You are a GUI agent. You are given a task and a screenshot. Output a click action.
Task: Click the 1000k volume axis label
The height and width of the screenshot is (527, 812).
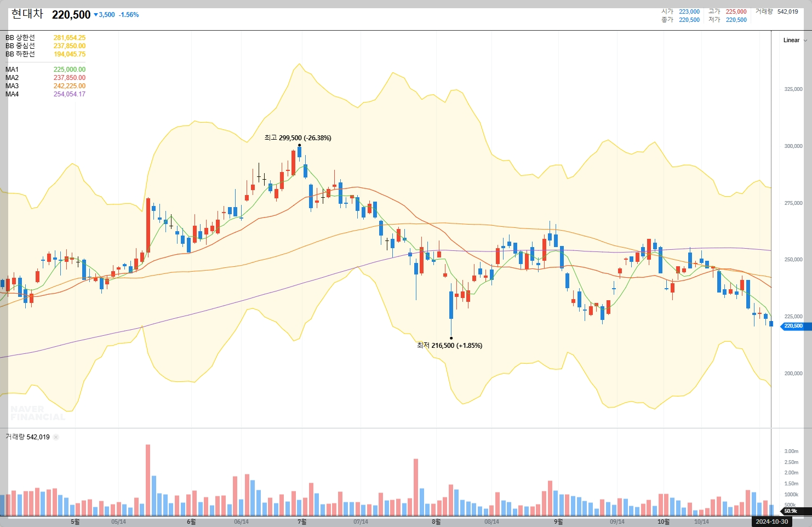click(791, 495)
